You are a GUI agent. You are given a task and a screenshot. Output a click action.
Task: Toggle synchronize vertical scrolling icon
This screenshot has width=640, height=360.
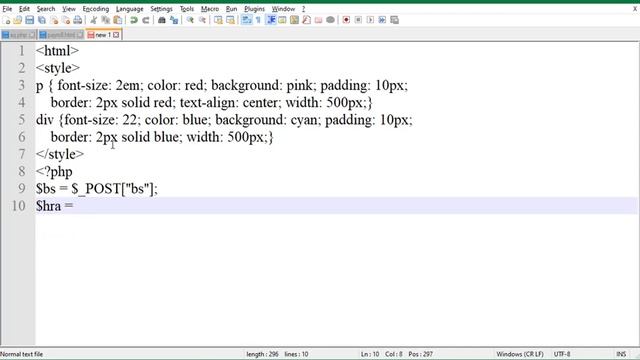(x=218, y=20)
